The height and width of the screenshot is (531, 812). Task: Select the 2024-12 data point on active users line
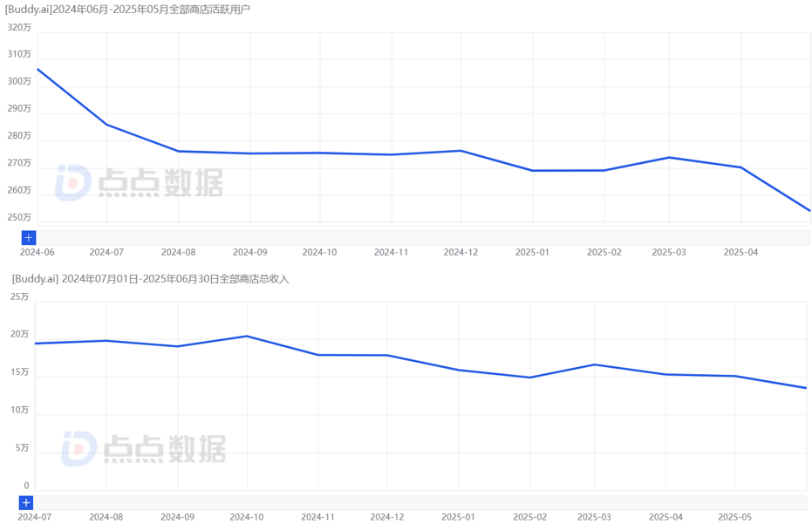[461, 151]
